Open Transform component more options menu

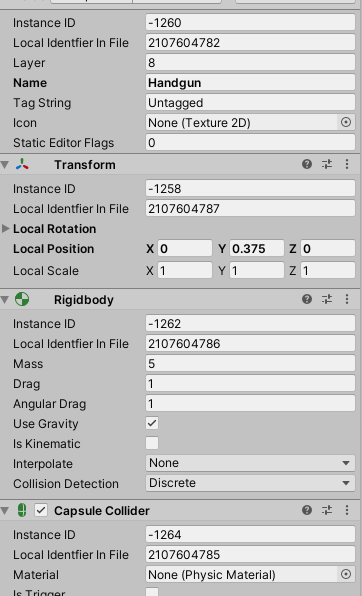pos(347,164)
